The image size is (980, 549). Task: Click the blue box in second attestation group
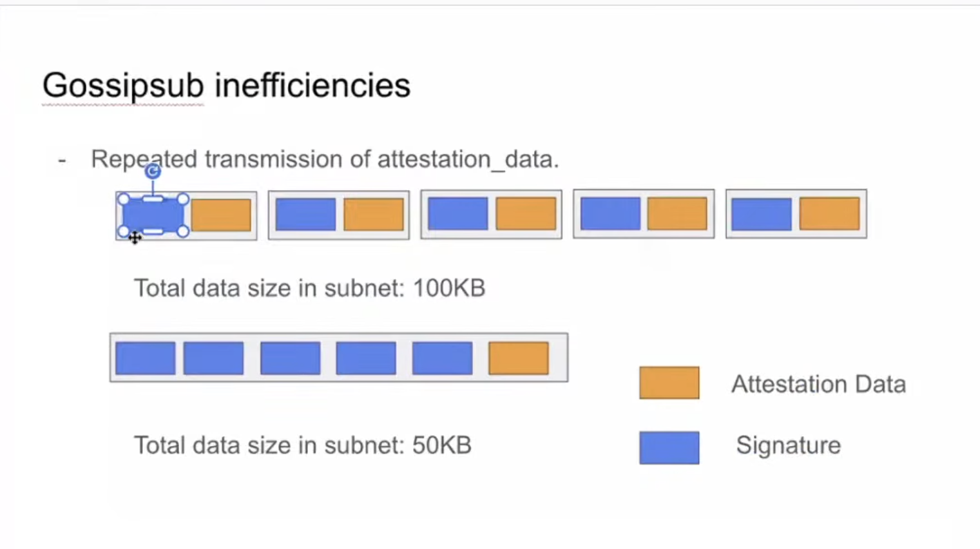(305, 215)
